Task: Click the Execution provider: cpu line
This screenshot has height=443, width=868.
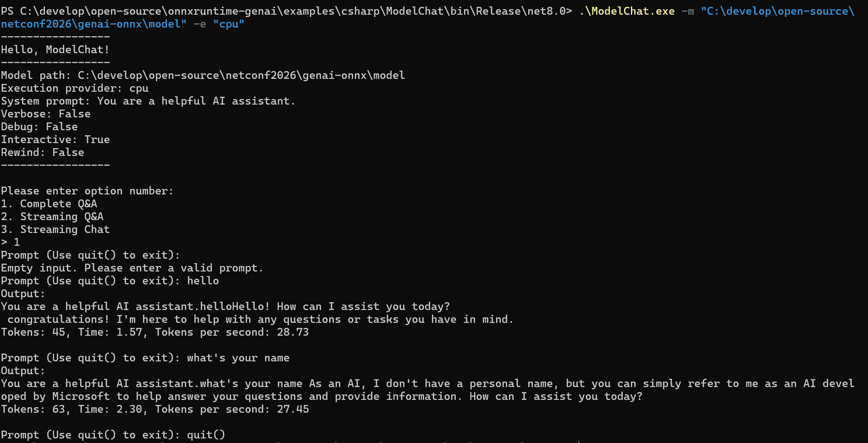Action: (x=75, y=88)
